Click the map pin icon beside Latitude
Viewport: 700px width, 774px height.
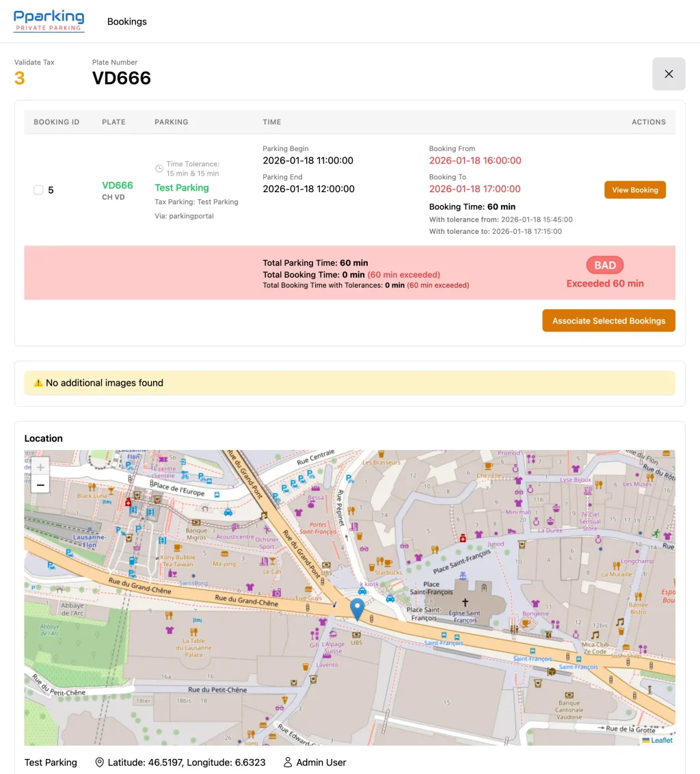[100, 762]
